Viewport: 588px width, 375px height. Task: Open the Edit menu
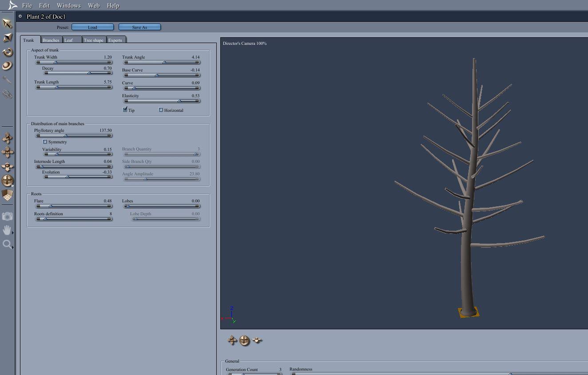[44, 5]
